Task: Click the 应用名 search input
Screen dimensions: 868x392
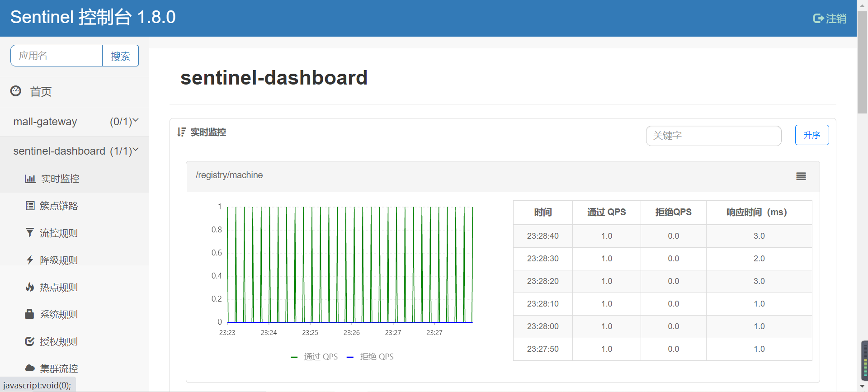Action: click(x=57, y=56)
